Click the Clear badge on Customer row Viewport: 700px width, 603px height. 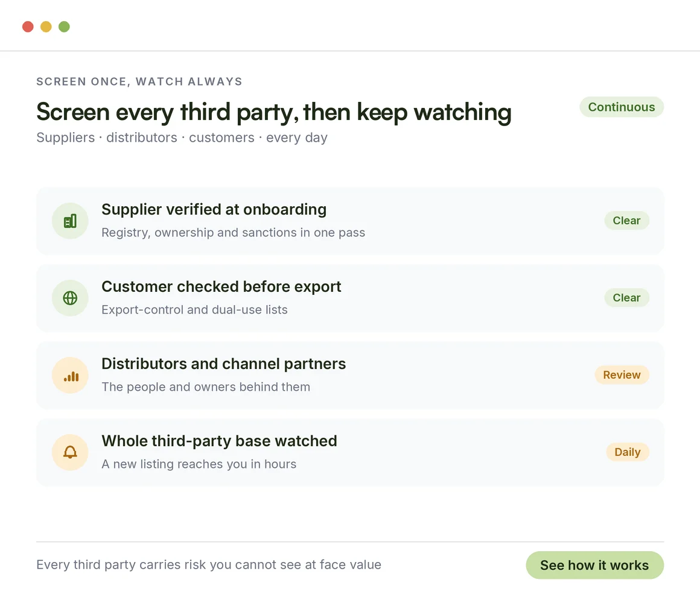626,297
